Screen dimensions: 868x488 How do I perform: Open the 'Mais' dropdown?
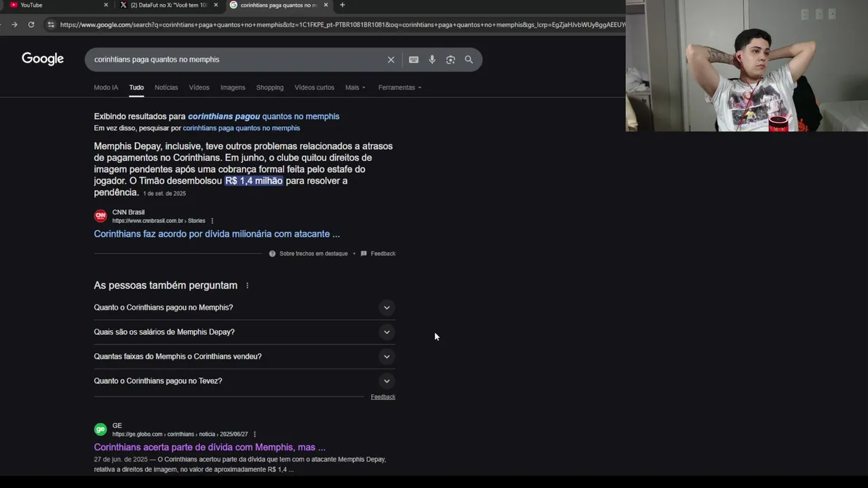tap(355, 87)
